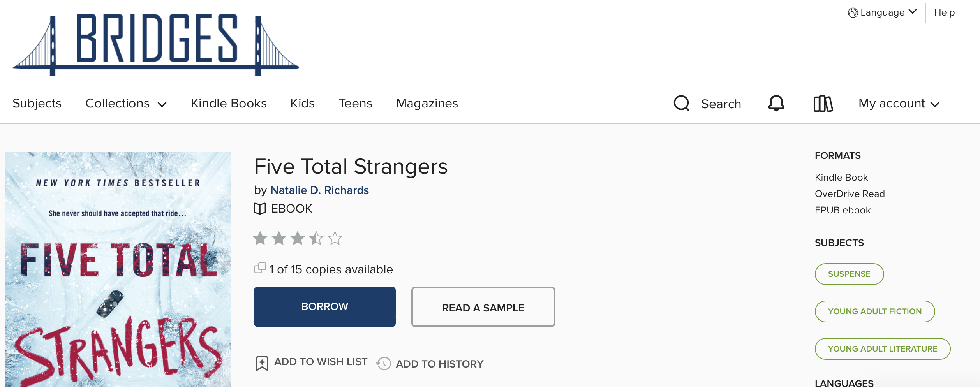This screenshot has width=980, height=387.
Task: Click the Five Total Strangers cover image
Action: (118, 269)
